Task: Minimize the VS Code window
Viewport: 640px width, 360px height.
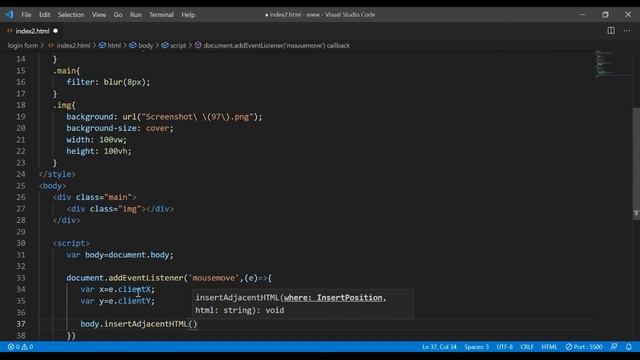Action: (x=582, y=15)
